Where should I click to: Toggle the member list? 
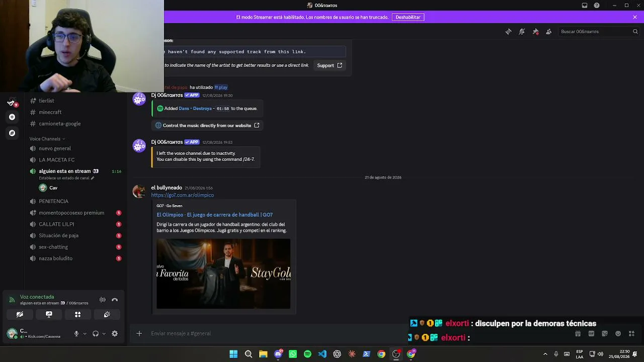[549, 32]
